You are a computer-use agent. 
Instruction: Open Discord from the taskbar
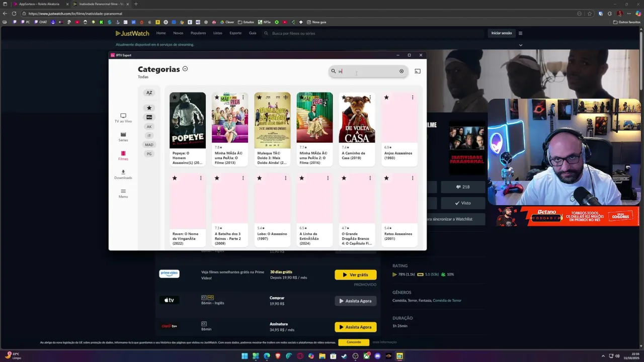(x=377, y=356)
